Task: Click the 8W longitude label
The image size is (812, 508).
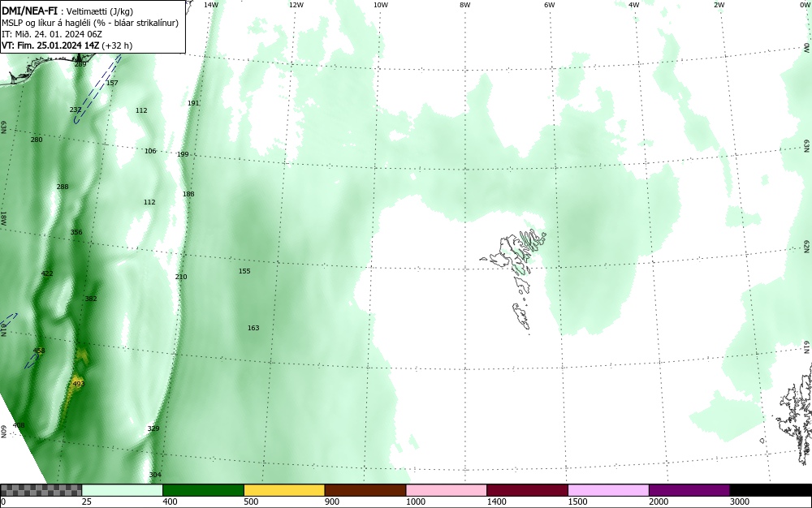Action: pyautogui.click(x=464, y=5)
